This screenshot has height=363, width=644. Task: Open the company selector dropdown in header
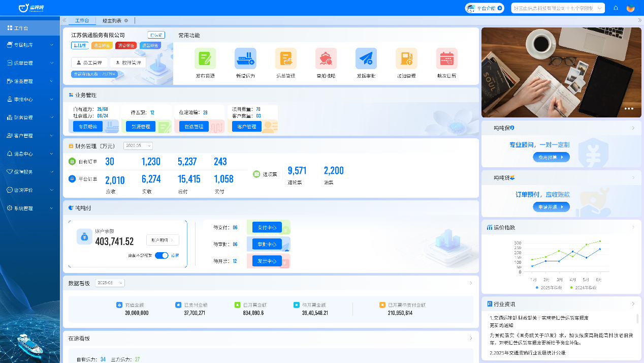click(558, 8)
